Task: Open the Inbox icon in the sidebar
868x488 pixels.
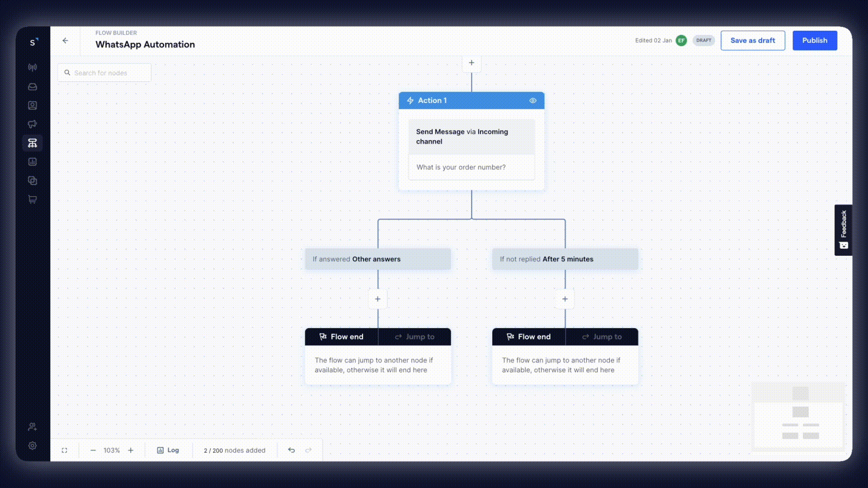Action: [x=32, y=86]
